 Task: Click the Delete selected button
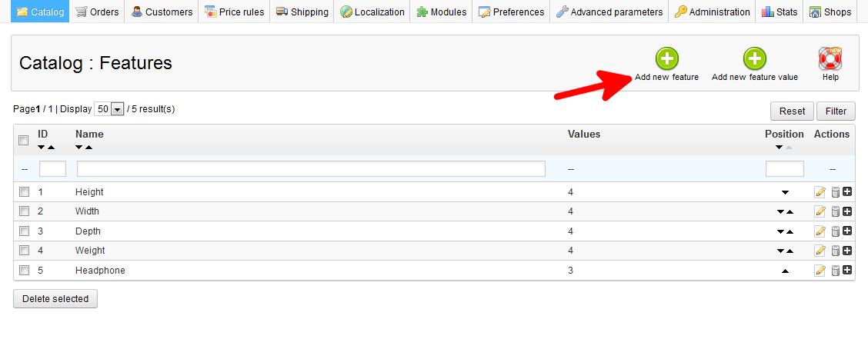click(55, 298)
